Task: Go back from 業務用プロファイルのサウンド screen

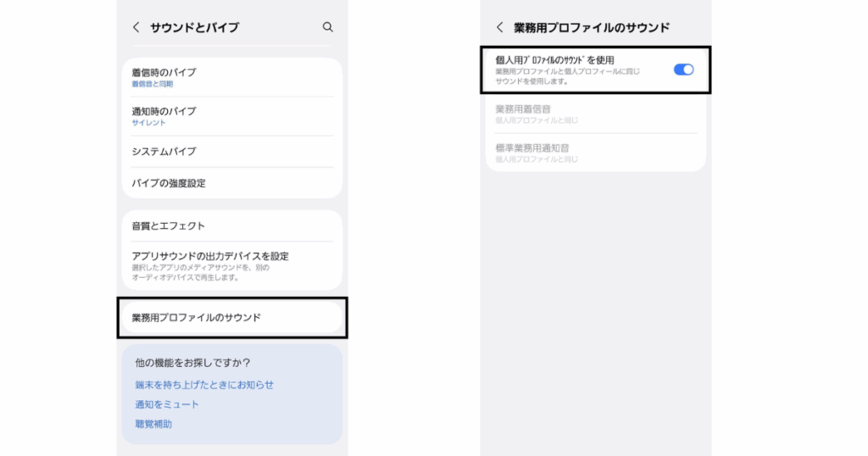Action: point(500,27)
